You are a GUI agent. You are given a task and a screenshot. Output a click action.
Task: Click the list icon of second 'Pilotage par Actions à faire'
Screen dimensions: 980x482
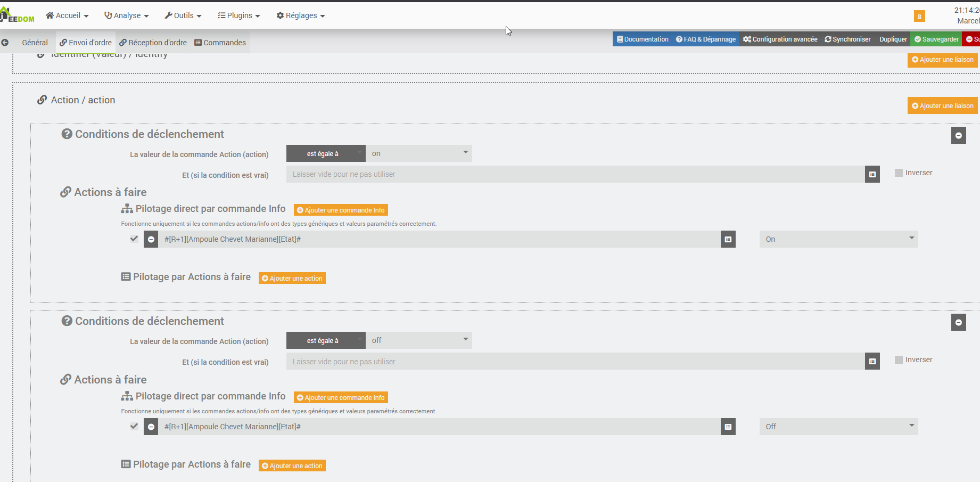click(126, 464)
